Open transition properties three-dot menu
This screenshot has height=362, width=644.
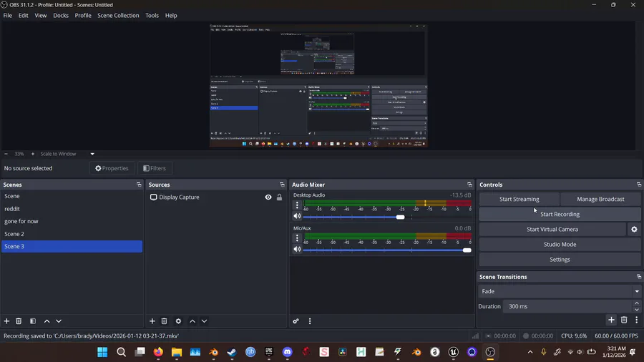pos(637,320)
